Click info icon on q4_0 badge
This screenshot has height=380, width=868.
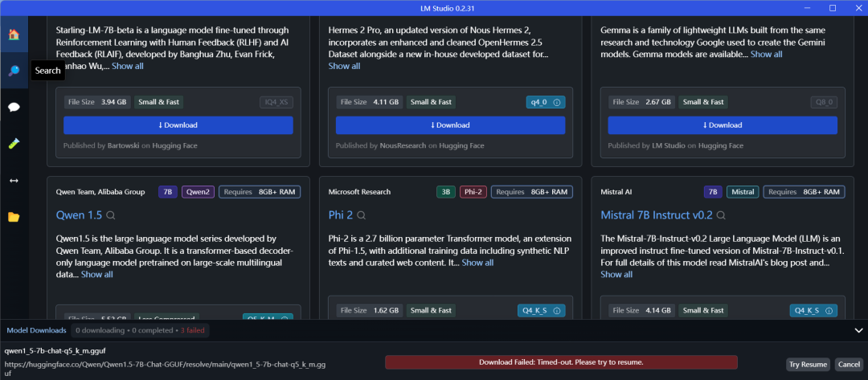point(557,102)
